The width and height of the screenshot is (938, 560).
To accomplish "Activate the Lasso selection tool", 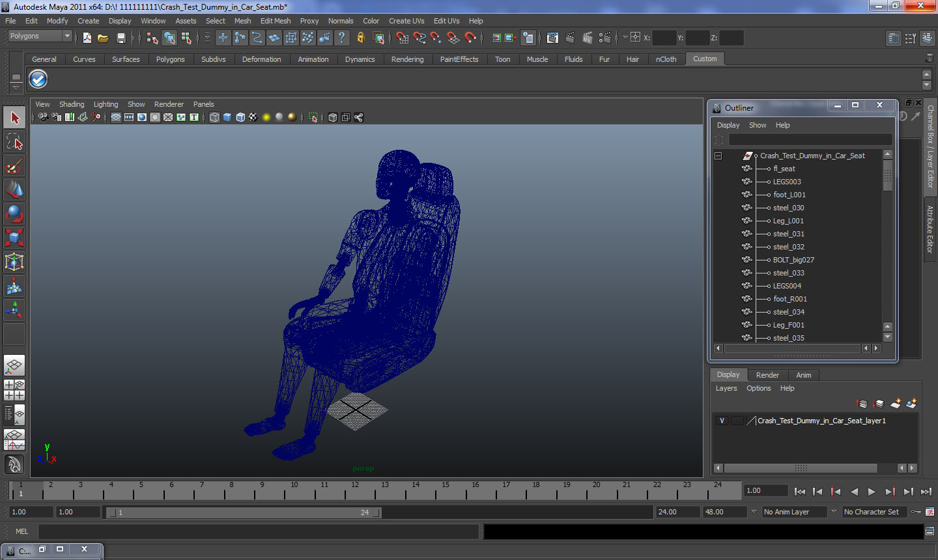I will click(14, 141).
